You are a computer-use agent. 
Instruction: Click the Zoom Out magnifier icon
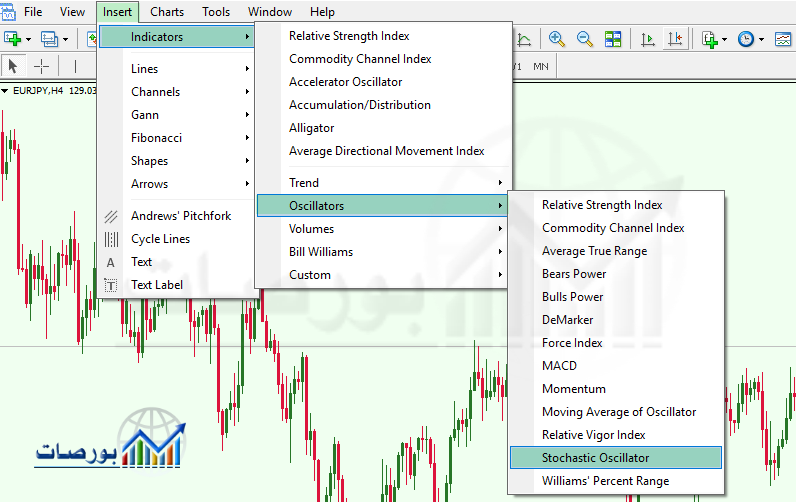click(x=584, y=39)
